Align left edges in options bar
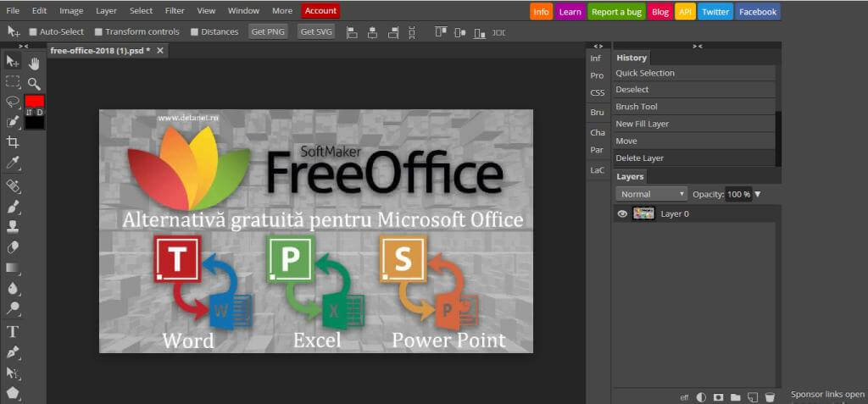This screenshot has width=868, height=404. 352,33
